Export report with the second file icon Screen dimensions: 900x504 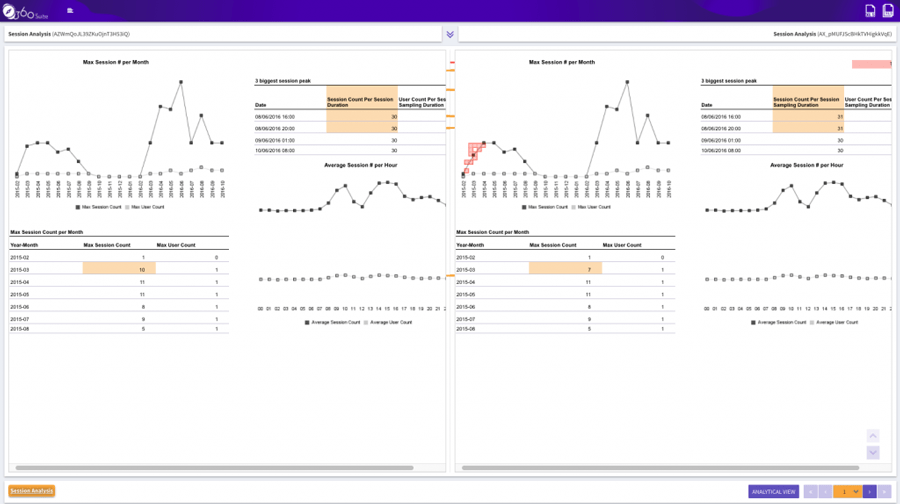pyautogui.click(x=888, y=11)
